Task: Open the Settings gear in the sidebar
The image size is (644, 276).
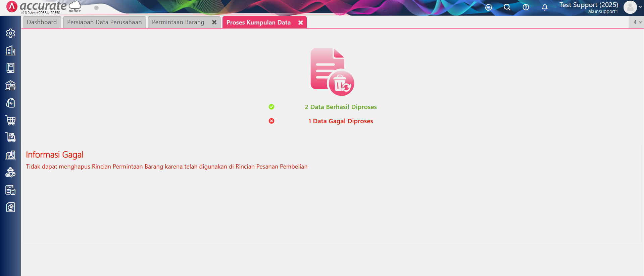Action: pyautogui.click(x=10, y=33)
